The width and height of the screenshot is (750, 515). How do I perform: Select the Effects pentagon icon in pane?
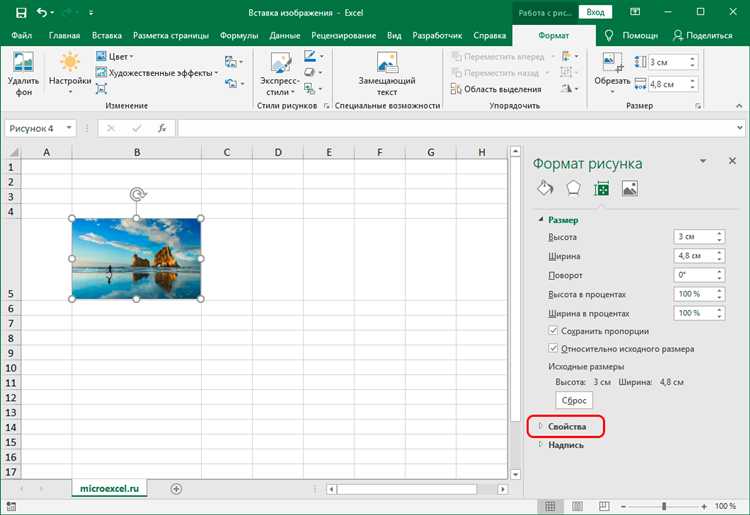[x=574, y=189]
